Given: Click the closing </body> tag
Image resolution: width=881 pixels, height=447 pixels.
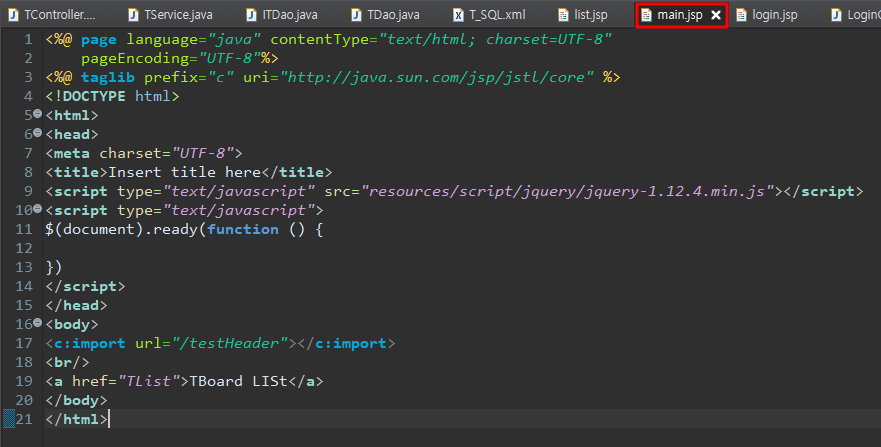Looking at the screenshot, I should point(76,400).
